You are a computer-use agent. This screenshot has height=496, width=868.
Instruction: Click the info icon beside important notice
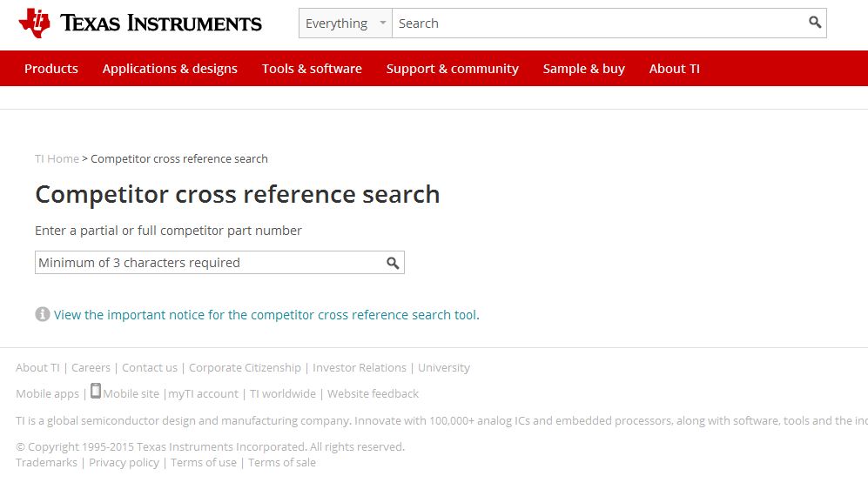click(43, 314)
